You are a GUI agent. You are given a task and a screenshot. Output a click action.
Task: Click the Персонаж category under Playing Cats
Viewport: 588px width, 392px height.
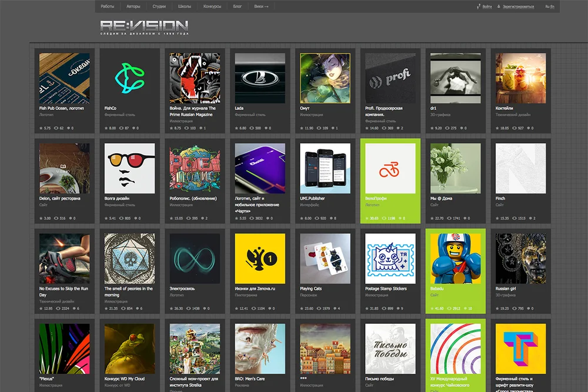[x=308, y=295]
